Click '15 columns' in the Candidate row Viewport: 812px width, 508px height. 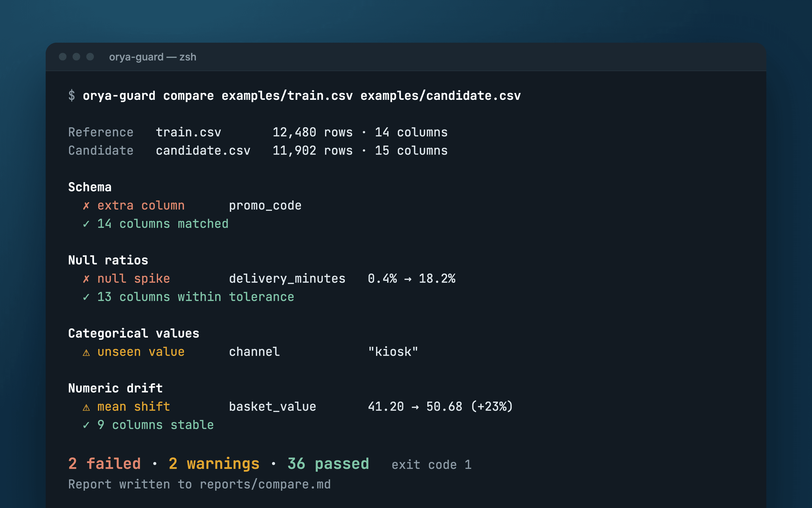(411, 151)
